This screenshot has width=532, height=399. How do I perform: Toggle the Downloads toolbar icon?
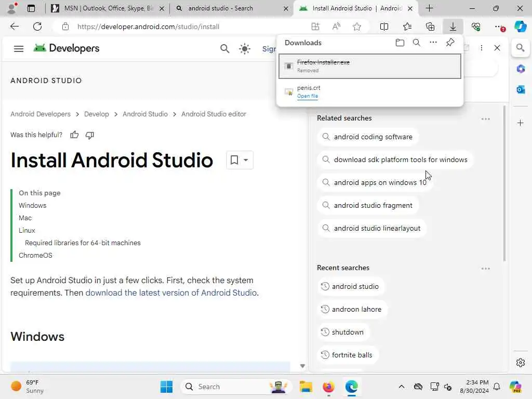click(453, 26)
